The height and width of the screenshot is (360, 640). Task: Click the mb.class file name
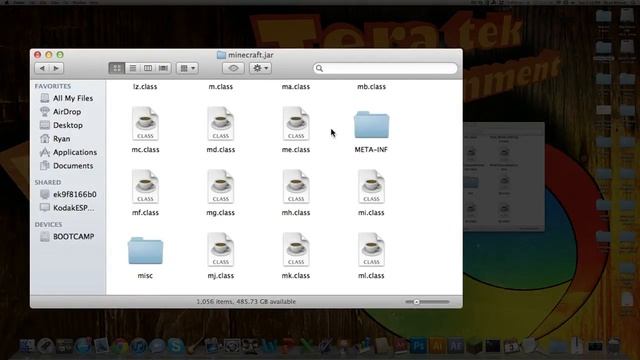point(371,87)
